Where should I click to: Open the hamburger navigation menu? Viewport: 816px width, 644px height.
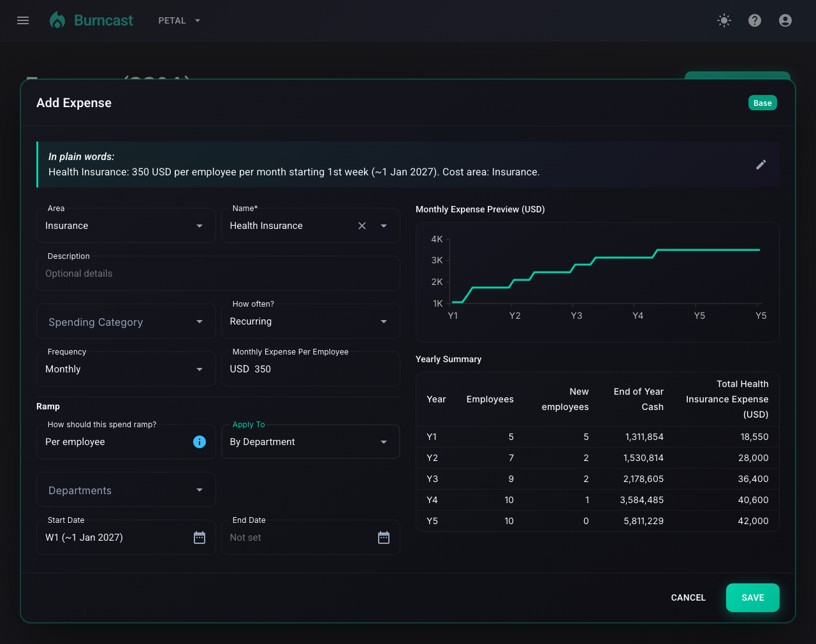[23, 20]
